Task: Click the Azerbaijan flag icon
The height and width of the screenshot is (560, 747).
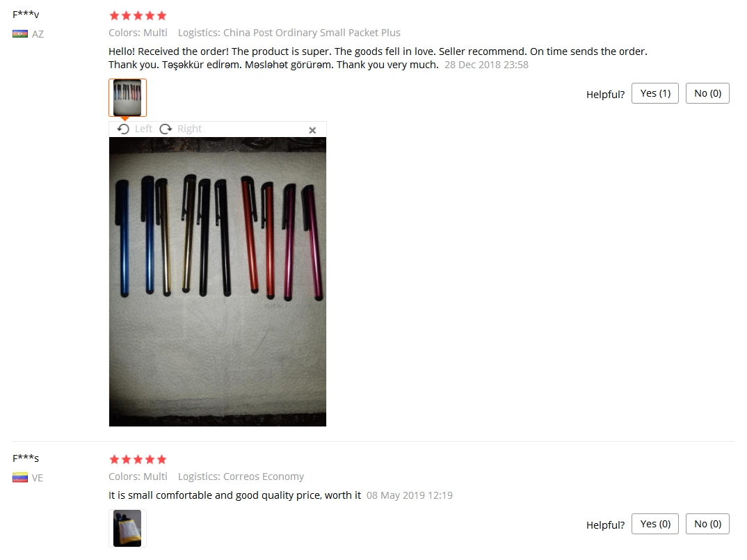Action: click(x=20, y=34)
